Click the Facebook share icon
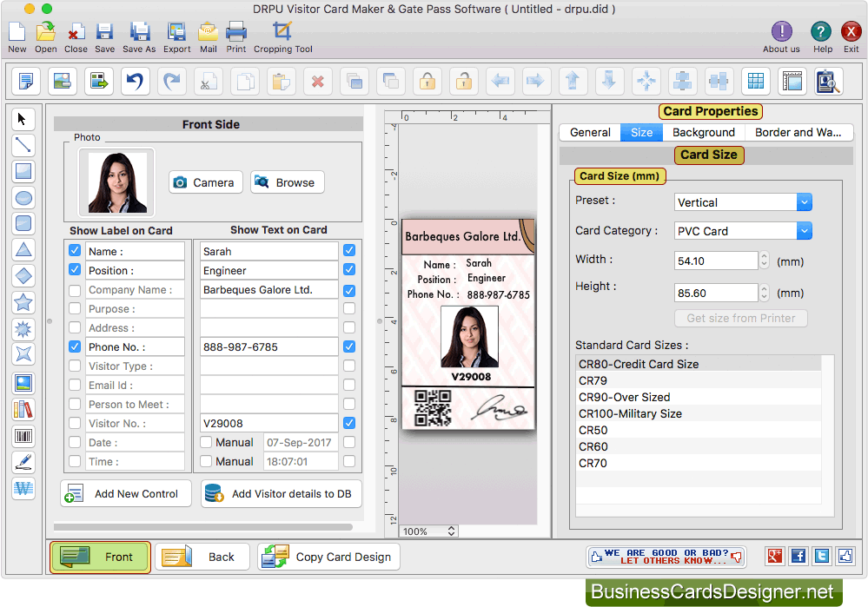 [798, 556]
